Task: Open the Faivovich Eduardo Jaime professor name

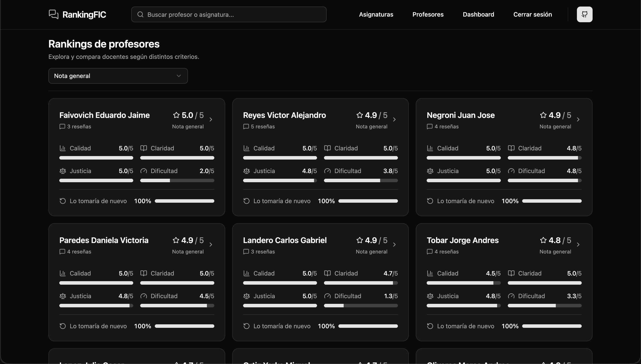Action: click(104, 115)
